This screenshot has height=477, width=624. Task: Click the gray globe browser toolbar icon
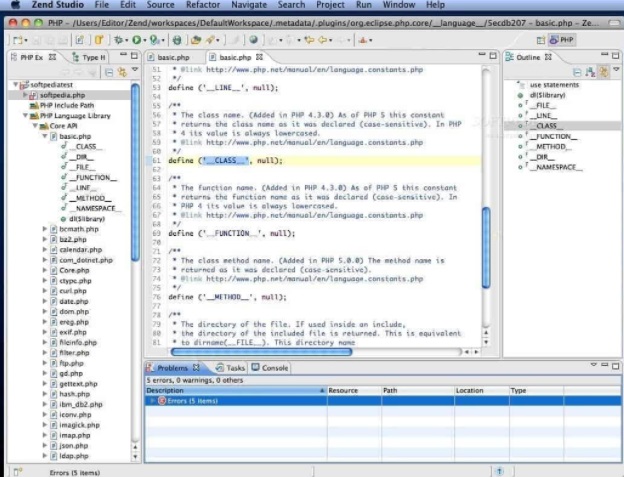click(x=253, y=39)
